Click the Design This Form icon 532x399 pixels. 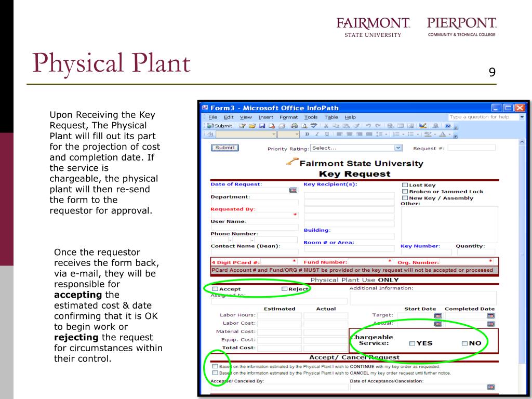pyautogui.click(x=423, y=126)
